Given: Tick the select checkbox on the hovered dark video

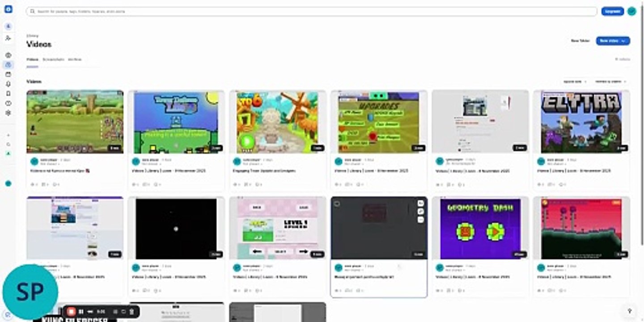Looking at the screenshot, I should click(337, 203).
